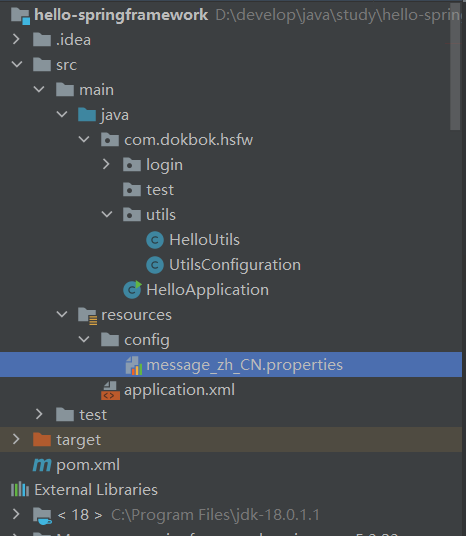Click the UtilsConfiguration class icon
Image resolution: width=466 pixels, height=536 pixels.
click(x=155, y=265)
